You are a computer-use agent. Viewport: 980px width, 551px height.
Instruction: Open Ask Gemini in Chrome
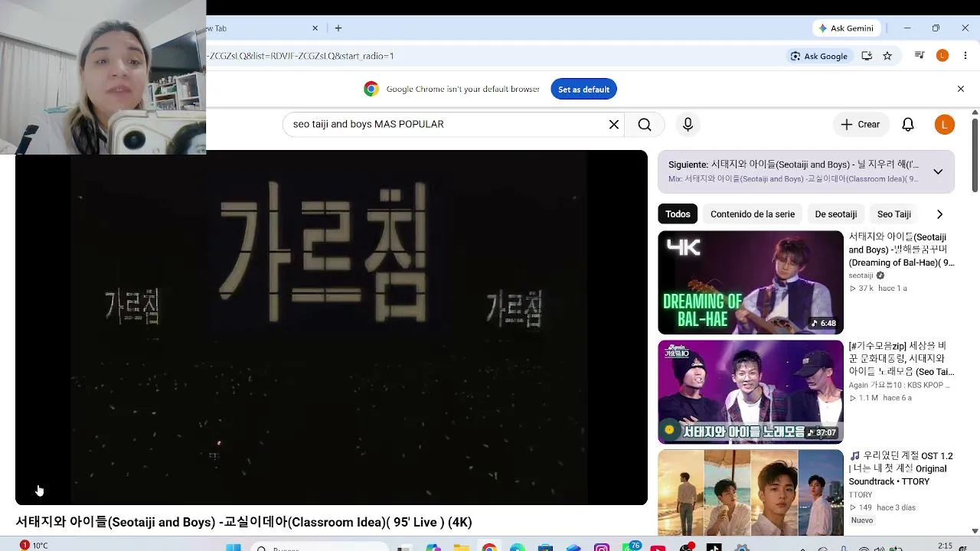coord(846,28)
